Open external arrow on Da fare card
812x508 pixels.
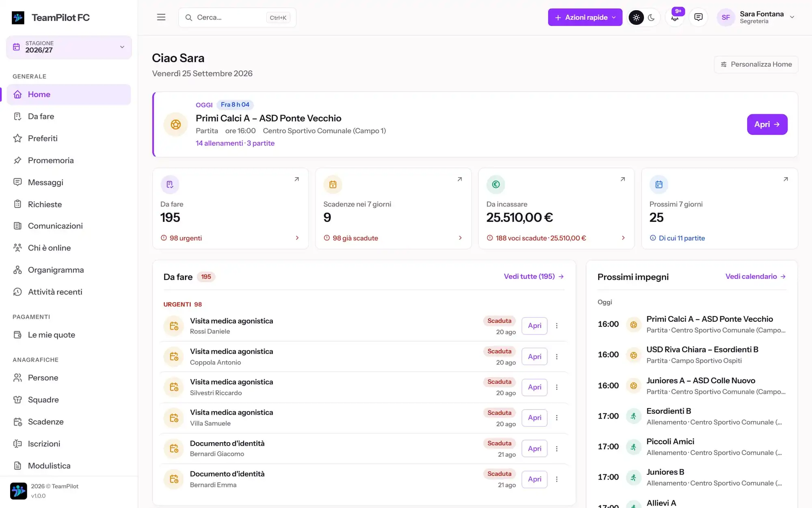pos(297,179)
